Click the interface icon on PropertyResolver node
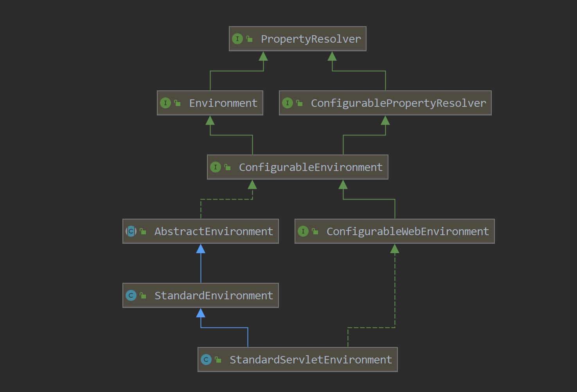Viewport: 577px width, 392px height. coord(237,39)
